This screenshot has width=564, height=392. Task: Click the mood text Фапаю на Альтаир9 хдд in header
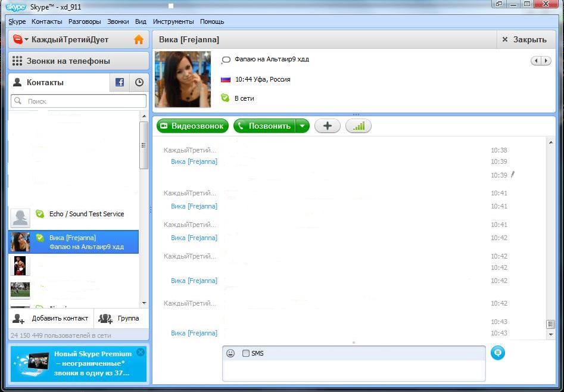272,59
